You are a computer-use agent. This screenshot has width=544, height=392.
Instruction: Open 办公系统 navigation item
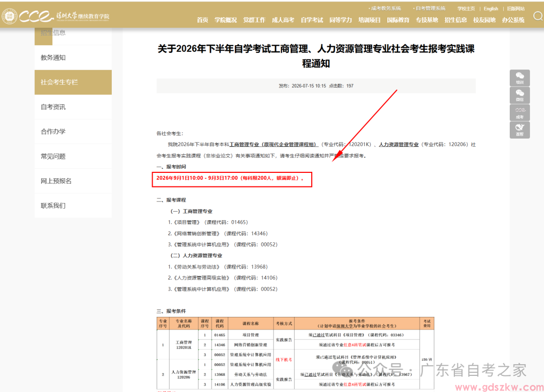tap(513, 20)
